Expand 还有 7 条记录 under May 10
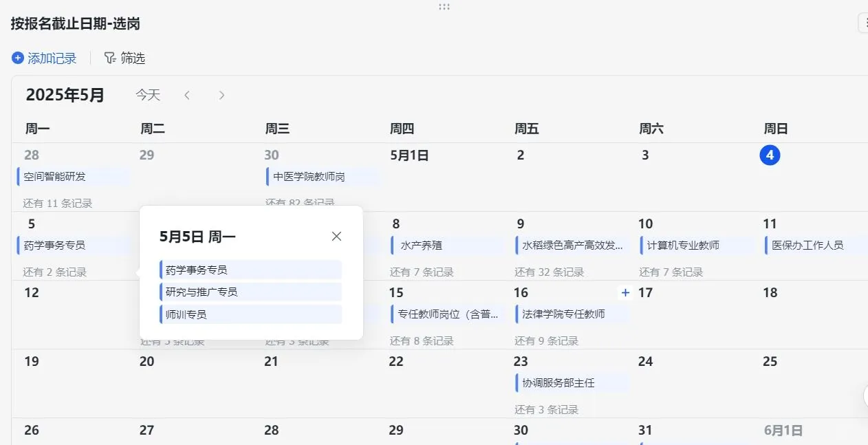 click(x=671, y=272)
